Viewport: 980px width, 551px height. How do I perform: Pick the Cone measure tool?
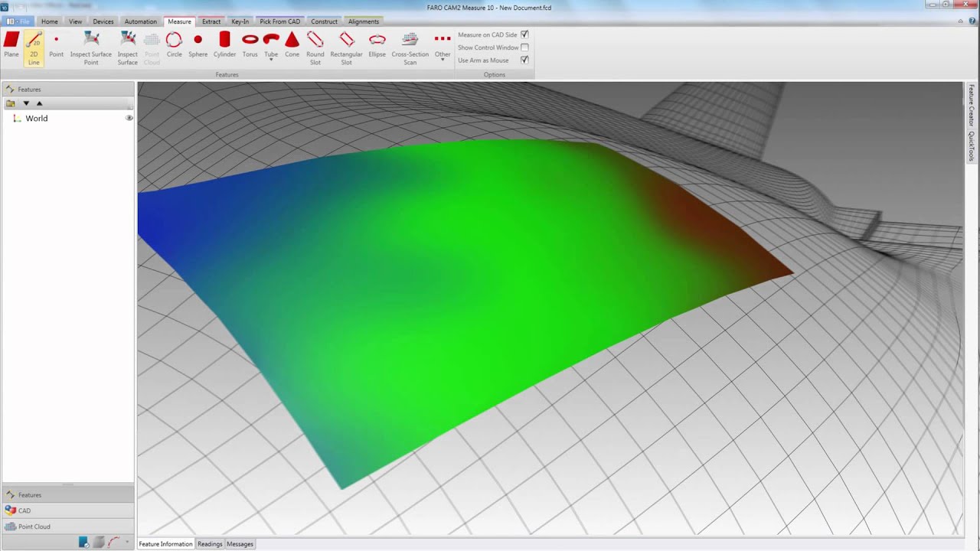click(x=292, y=45)
